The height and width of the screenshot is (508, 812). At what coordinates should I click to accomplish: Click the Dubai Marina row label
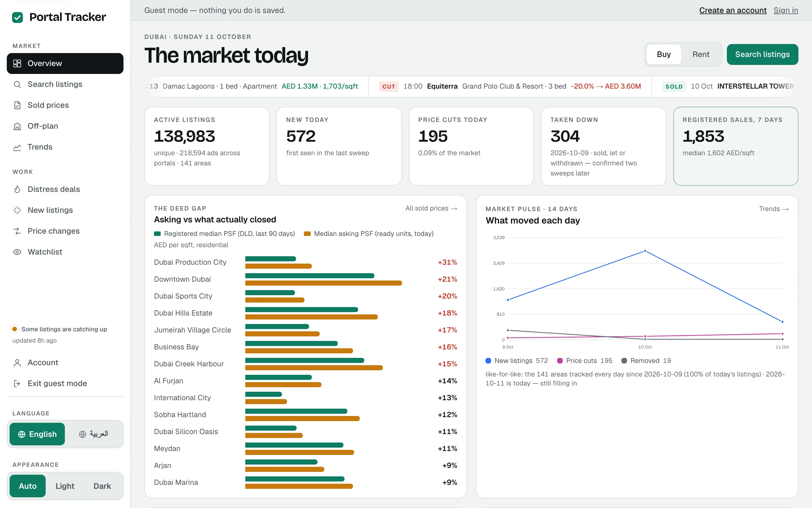coord(176,483)
